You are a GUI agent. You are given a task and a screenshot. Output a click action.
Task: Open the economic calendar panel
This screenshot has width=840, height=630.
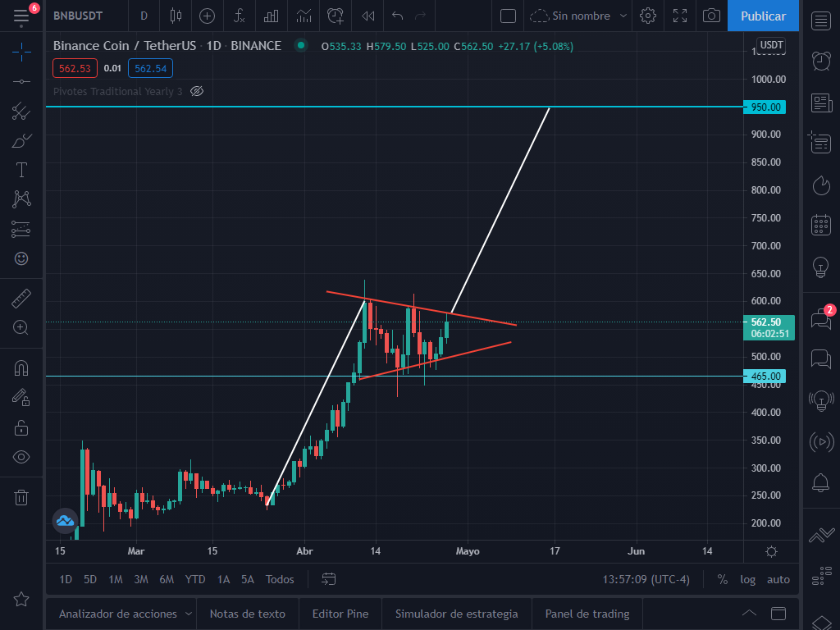coord(820,225)
